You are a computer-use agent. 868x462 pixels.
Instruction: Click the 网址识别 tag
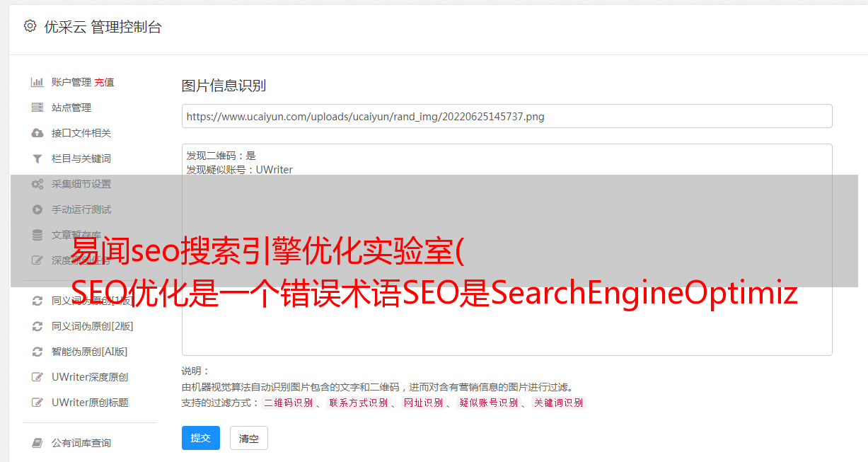tap(423, 403)
